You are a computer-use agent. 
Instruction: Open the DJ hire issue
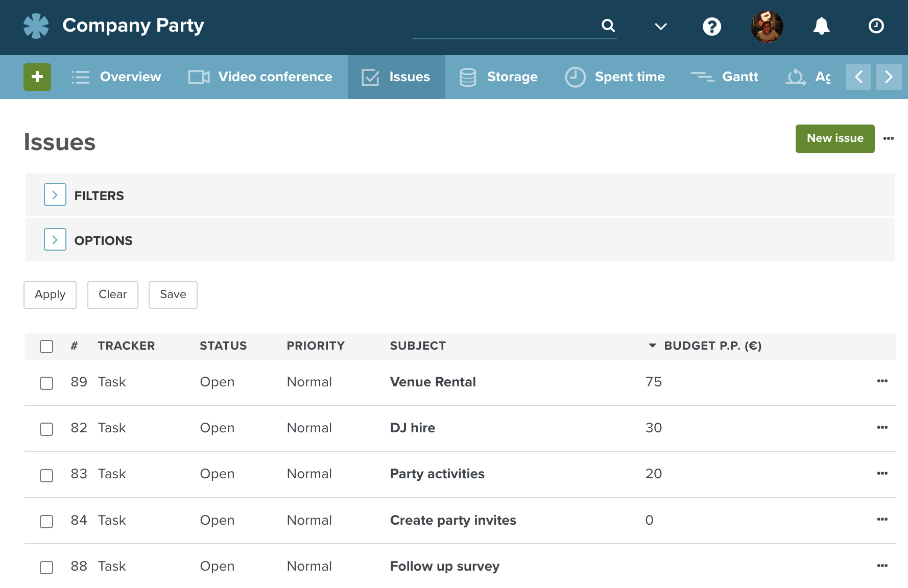(413, 428)
